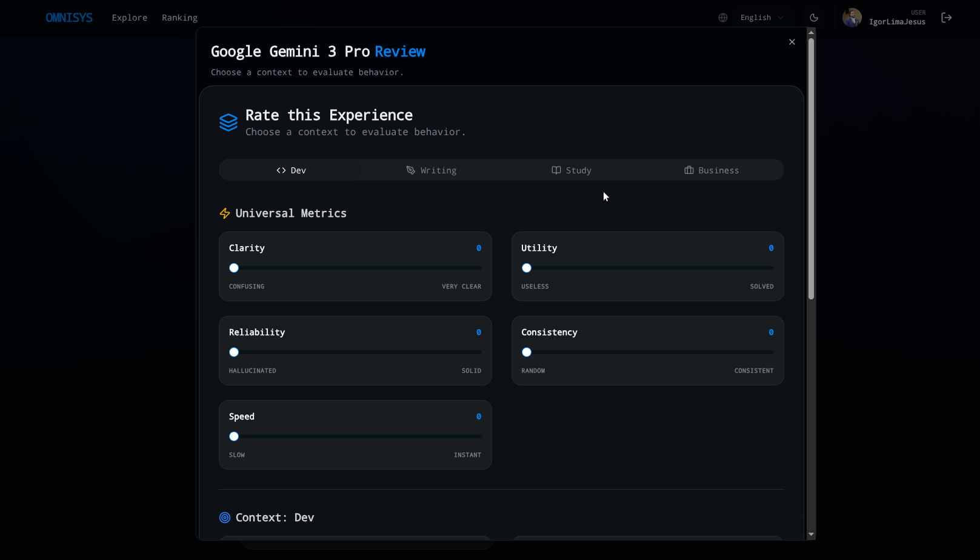
Task: Select the pen icon on the Writing tab
Action: click(x=410, y=170)
